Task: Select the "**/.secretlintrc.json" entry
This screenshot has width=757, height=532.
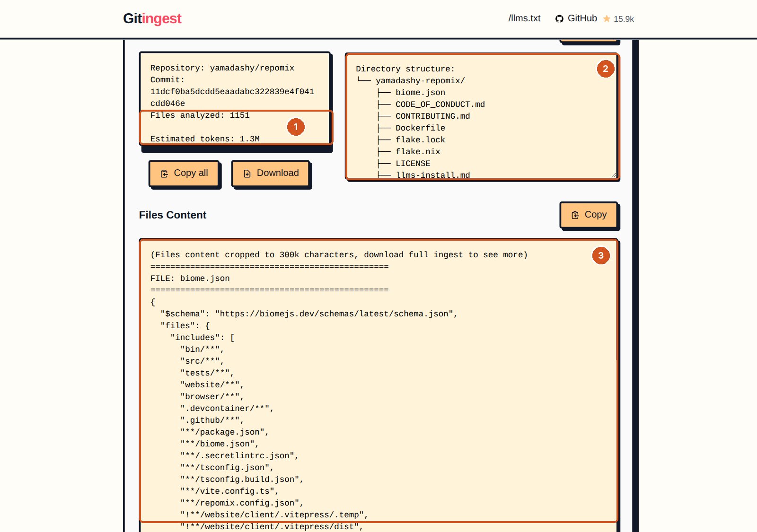Action: pos(239,456)
